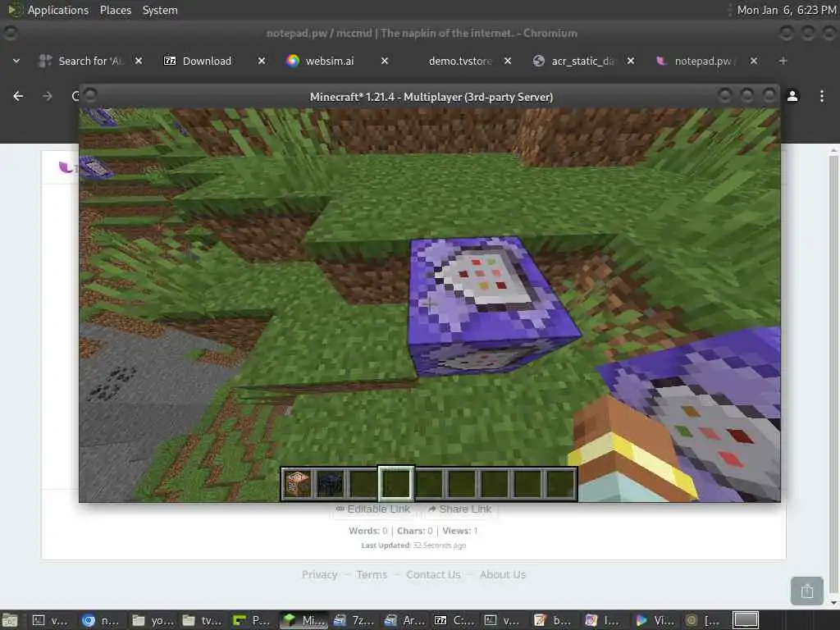Close the Download tab
Screen dimensions: 840x630
pyautogui.click(x=262, y=61)
